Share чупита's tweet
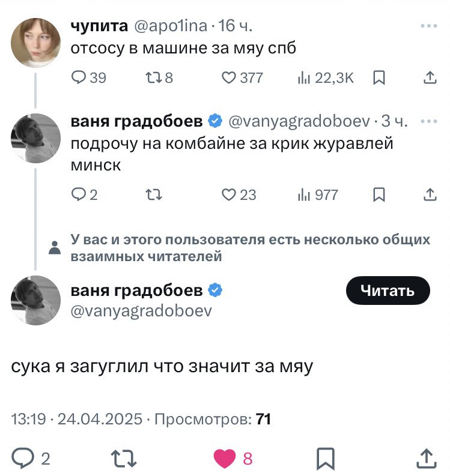 (x=430, y=77)
